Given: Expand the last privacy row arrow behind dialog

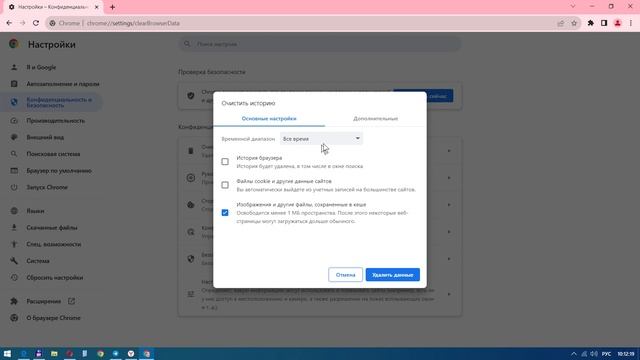Looking at the screenshot, I should pos(449,294).
